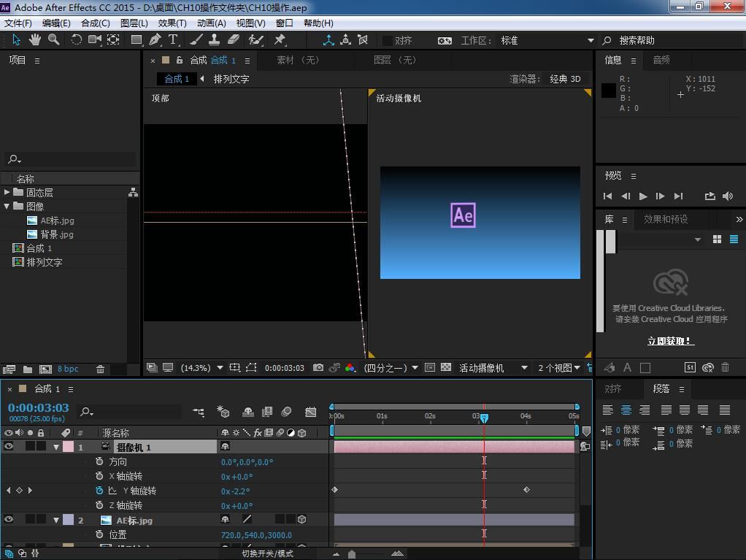The image size is (746, 560).
Task: Select the Eraser tool
Action: pyautogui.click(x=233, y=40)
